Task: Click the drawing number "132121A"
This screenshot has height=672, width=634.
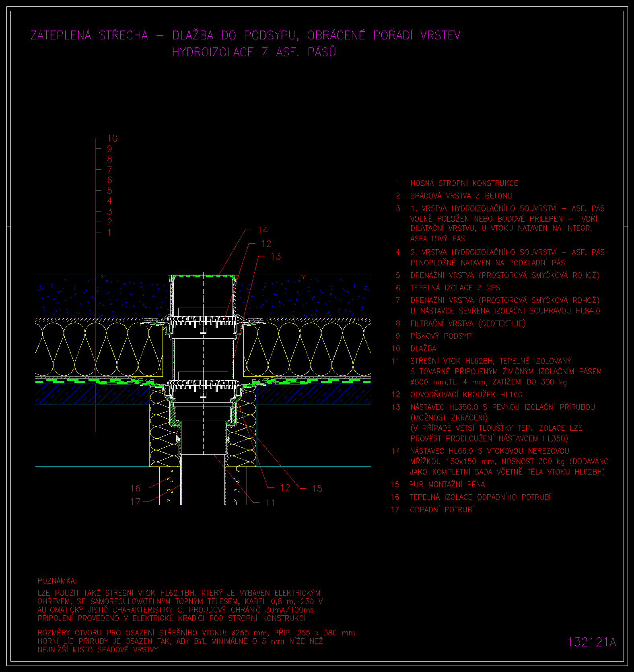Action: coord(592,642)
